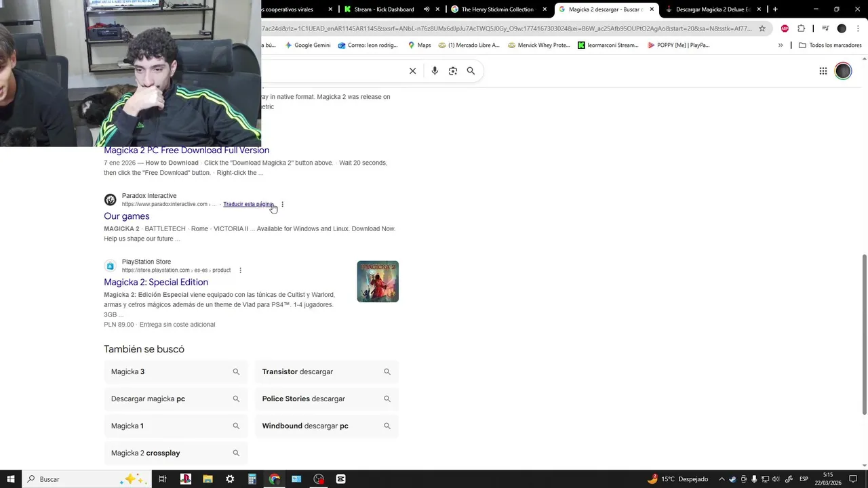Open the system tray volume icon
868x488 pixels.
(776, 479)
